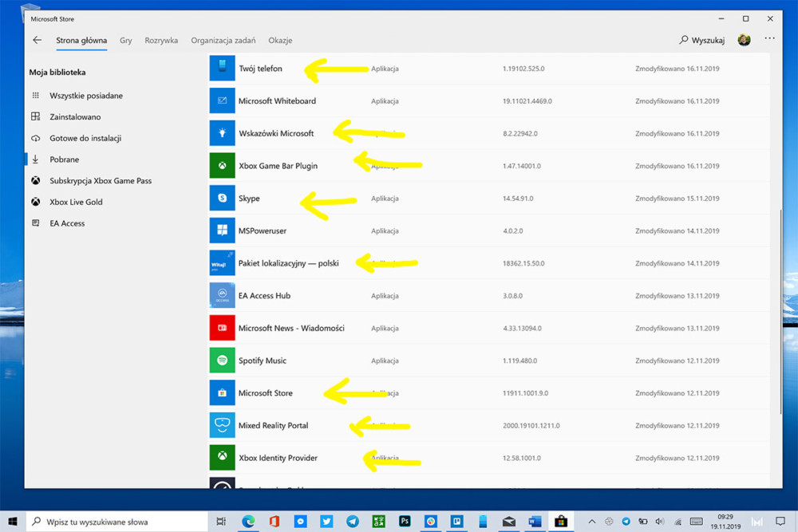Open Xbox Live Gold section

tap(76, 203)
